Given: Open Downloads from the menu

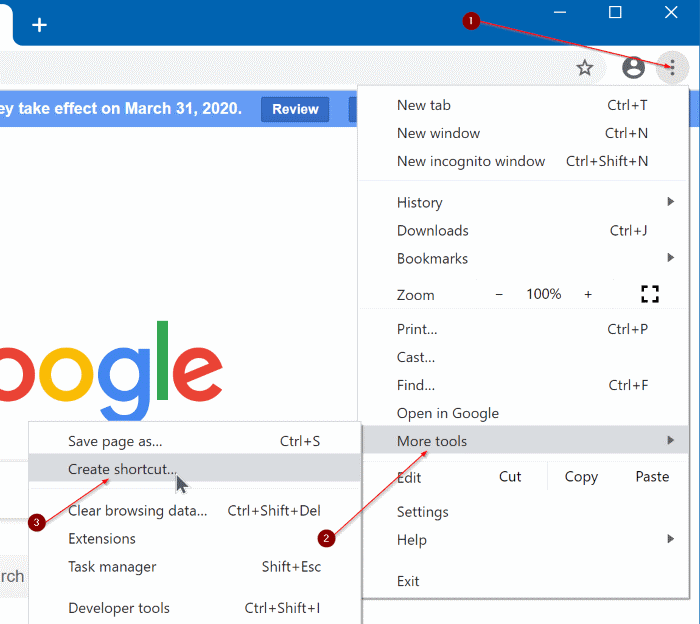Looking at the screenshot, I should (x=523, y=230).
